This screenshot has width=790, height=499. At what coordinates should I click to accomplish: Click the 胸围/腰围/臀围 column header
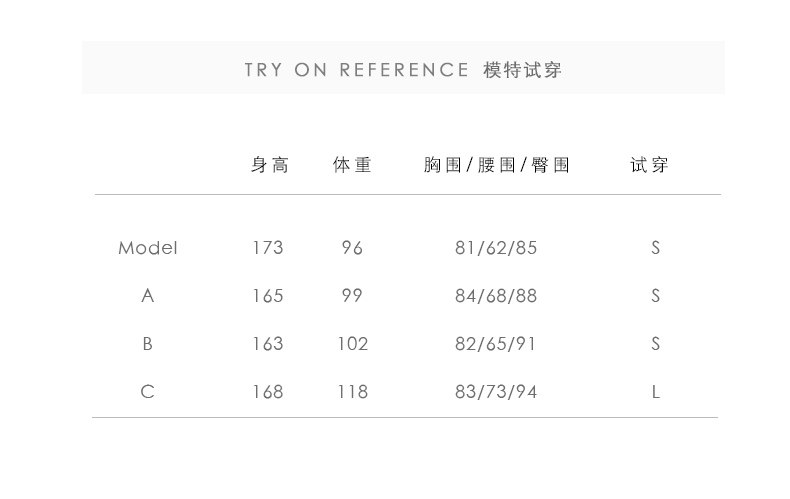tap(496, 166)
